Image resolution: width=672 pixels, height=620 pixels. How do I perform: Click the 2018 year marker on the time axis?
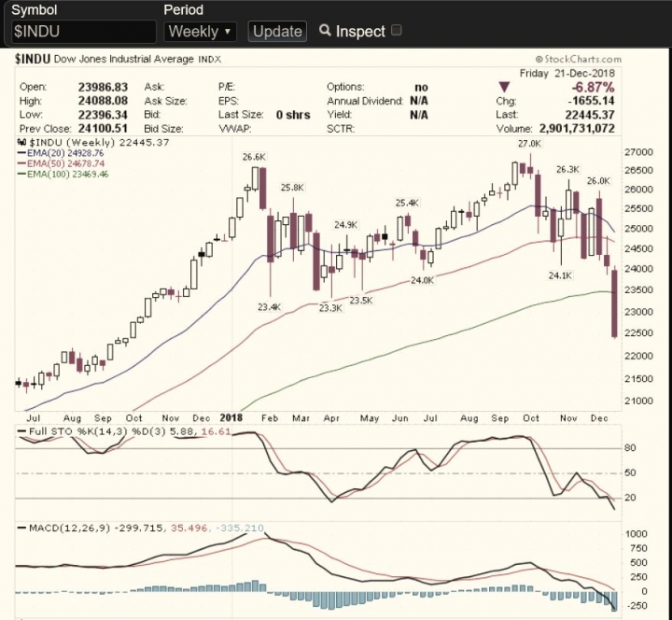231,417
